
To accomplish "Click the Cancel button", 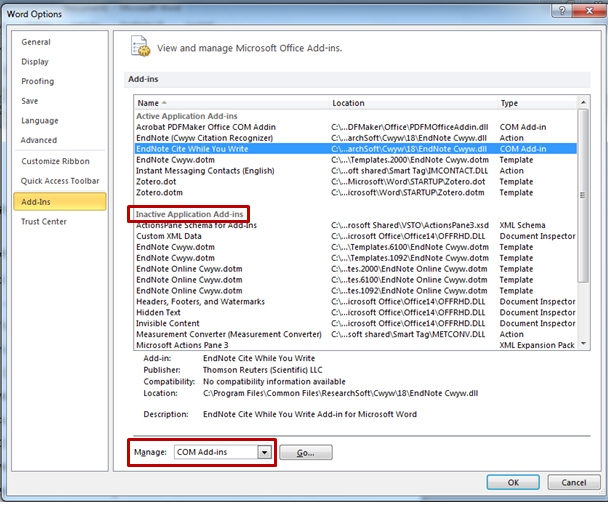I will (x=573, y=482).
